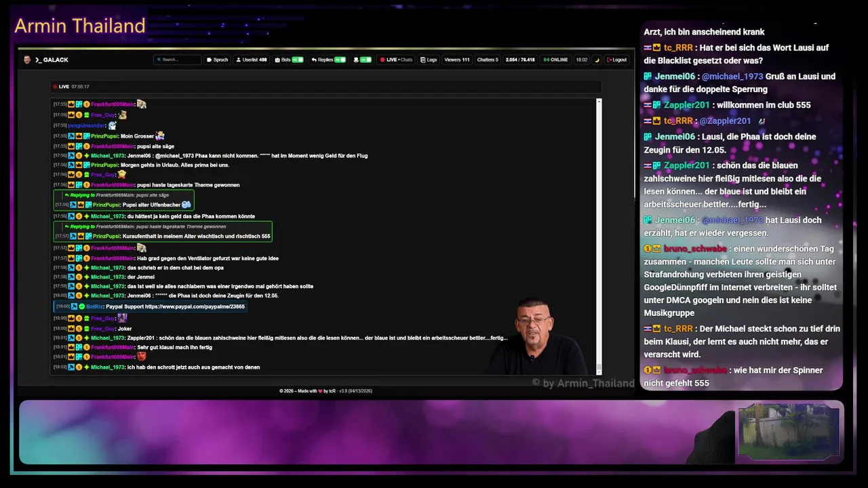Click the search field in top bar
The height and width of the screenshot is (488, 868).
click(x=178, y=60)
